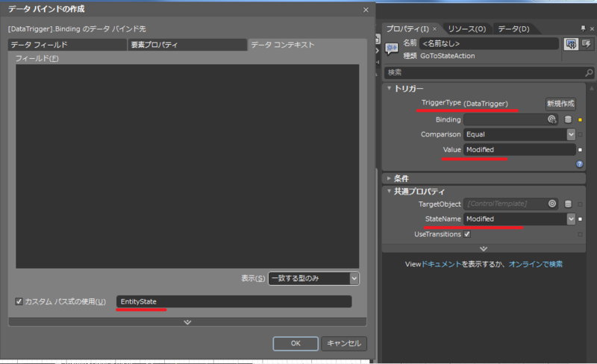This screenshot has width=597, height=364.
Task: Open the オンラインで検索 link
Action: click(x=535, y=264)
